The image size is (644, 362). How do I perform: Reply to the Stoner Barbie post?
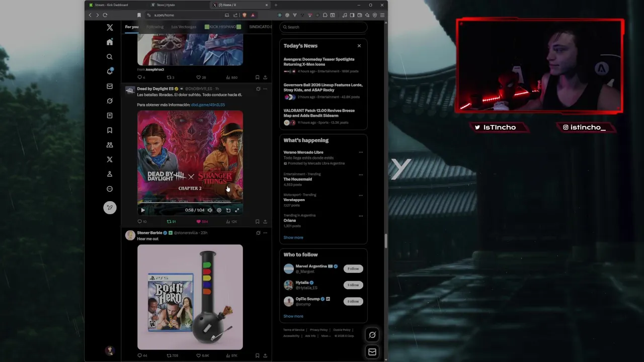click(x=142, y=355)
